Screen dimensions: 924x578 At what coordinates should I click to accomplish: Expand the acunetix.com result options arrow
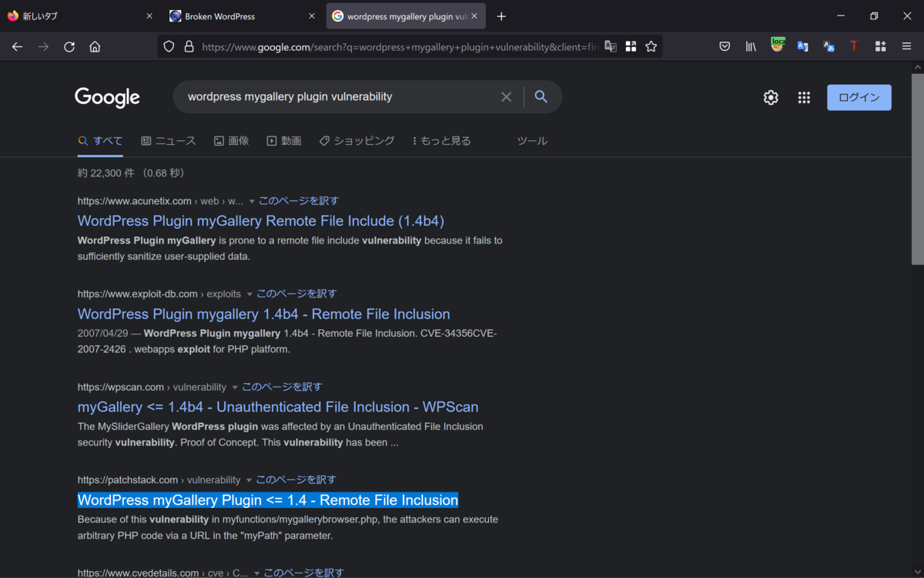(x=251, y=201)
